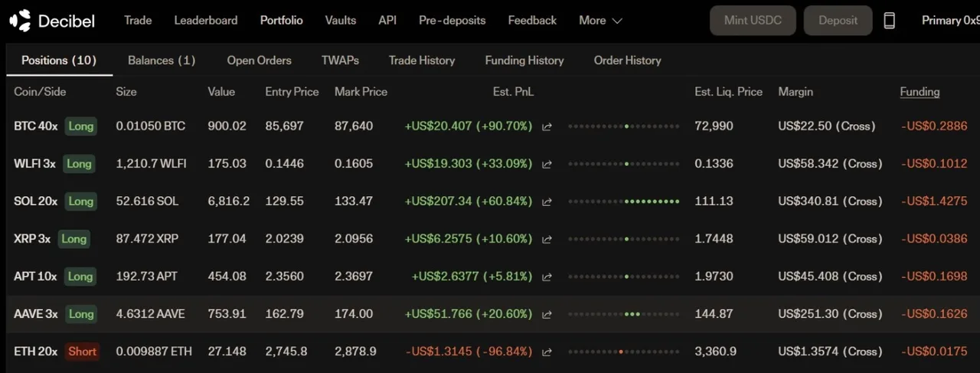Click the mobile phone icon in header
This screenshot has height=373, width=980.
pos(889,21)
